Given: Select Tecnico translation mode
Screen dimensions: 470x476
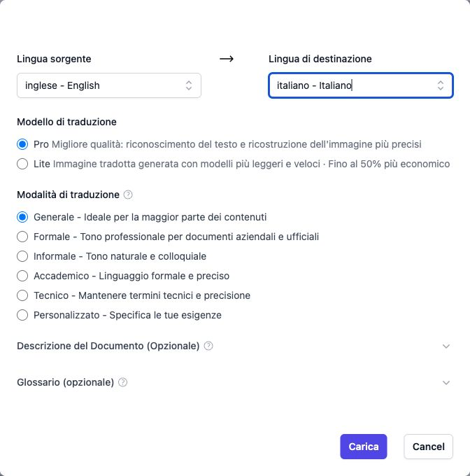Looking at the screenshot, I should coord(22,295).
